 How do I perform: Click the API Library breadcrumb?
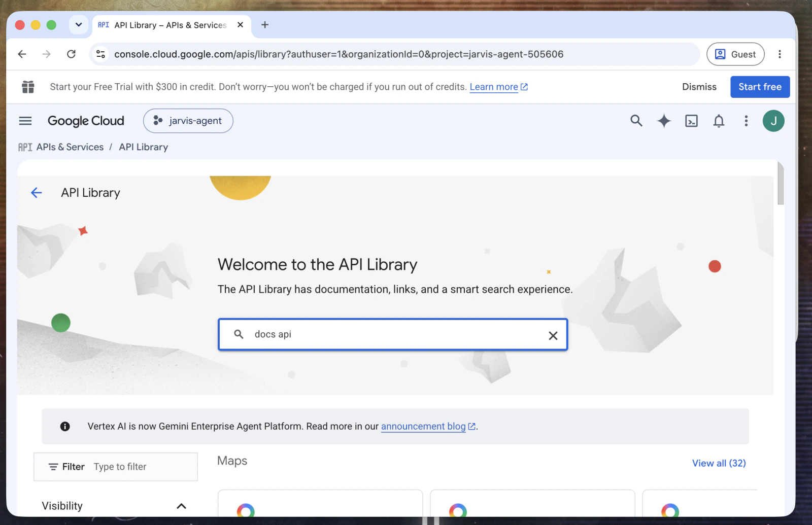click(143, 147)
